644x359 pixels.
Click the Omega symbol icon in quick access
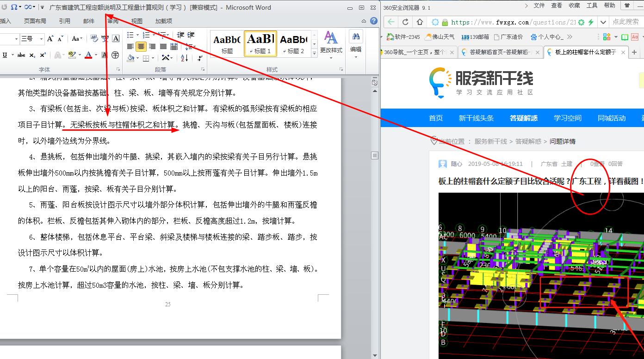[14, 7]
